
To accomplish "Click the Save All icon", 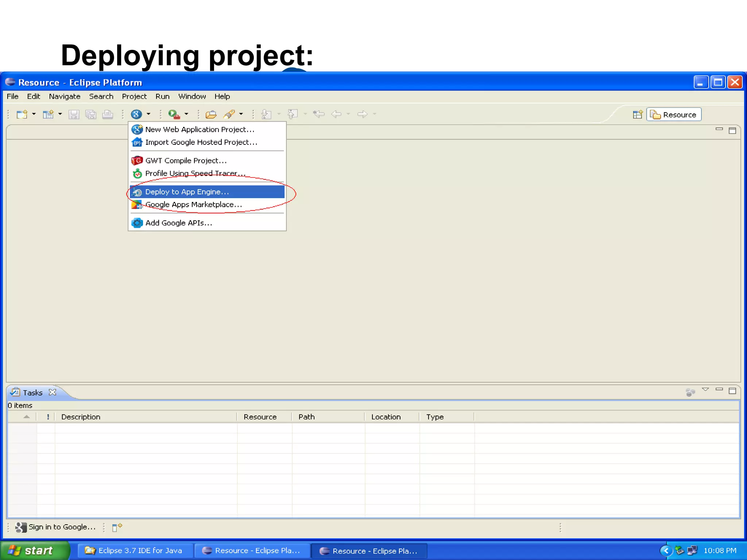I will click(x=91, y=114).
